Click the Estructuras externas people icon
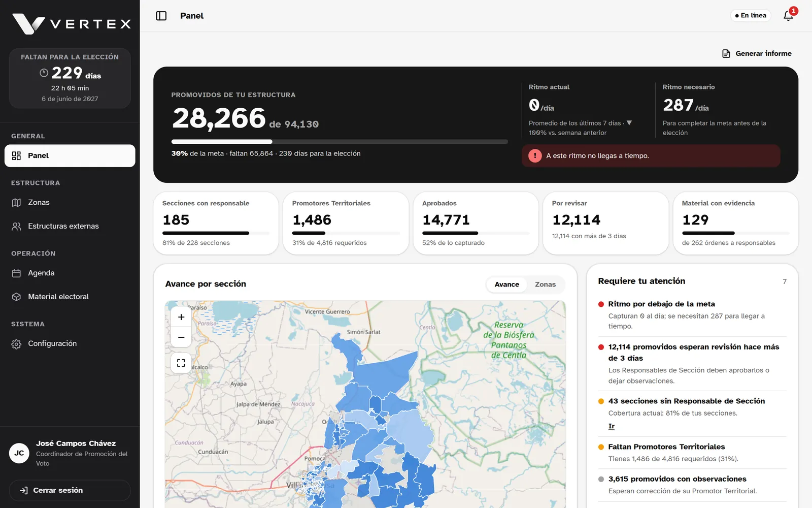Screen dimensions: 812x508 pyautogui.click(x=16, y=227)
